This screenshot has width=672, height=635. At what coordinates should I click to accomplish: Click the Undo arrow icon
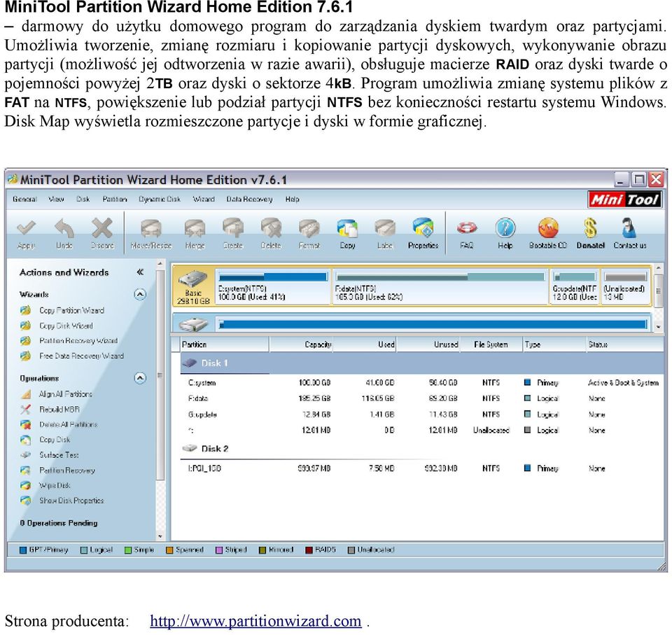tap(64, 228)
